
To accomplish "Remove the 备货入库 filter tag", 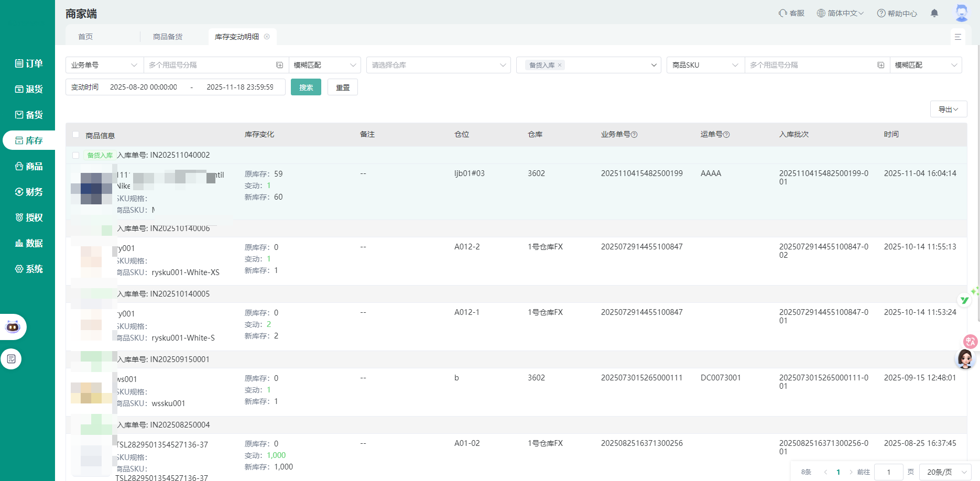I will pos(560,65).
